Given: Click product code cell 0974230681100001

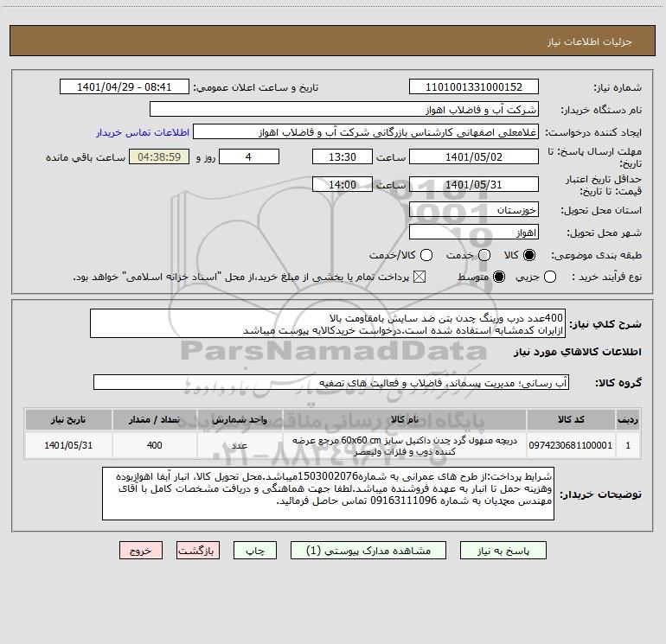Looking at the screenshot, I should (x=571, y=445).
